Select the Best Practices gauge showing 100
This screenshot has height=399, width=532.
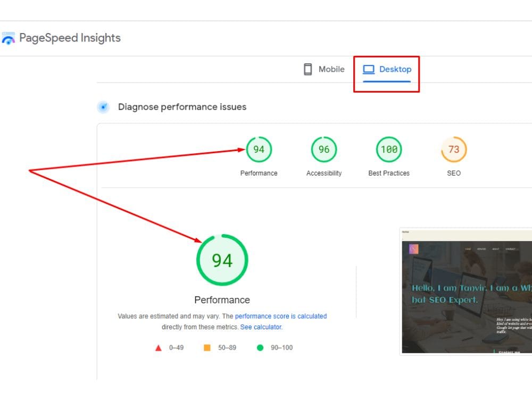[x=388, y=149]
